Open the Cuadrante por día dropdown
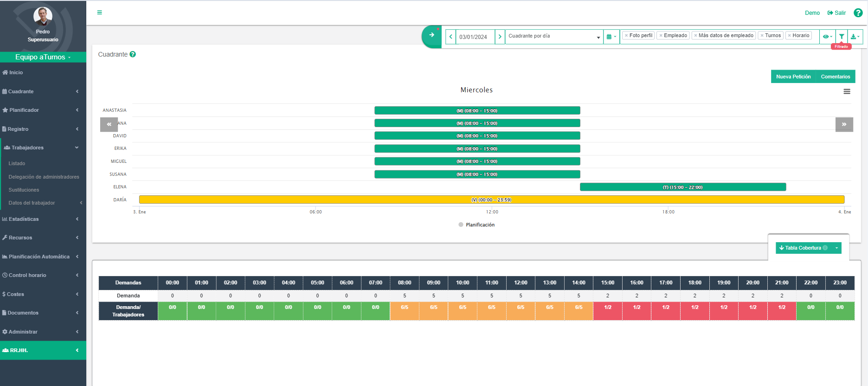 (554, 37)
